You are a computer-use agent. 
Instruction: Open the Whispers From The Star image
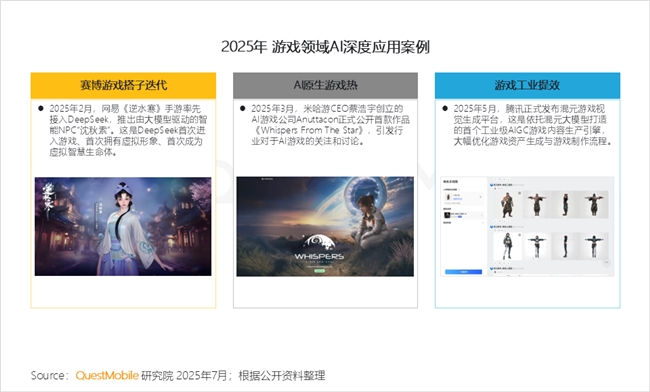325,227
